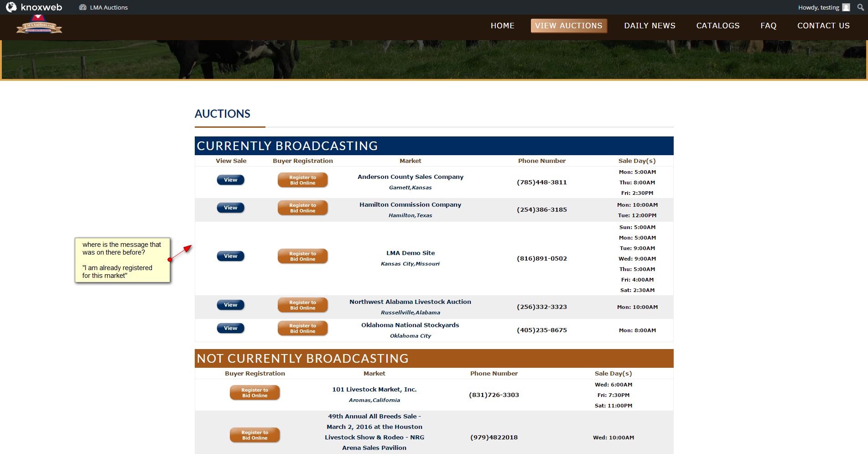This screenshot has height=454, width=868.
Task: View the Oklahoma National Stockyards sale
Action: [x=231, y=328]
